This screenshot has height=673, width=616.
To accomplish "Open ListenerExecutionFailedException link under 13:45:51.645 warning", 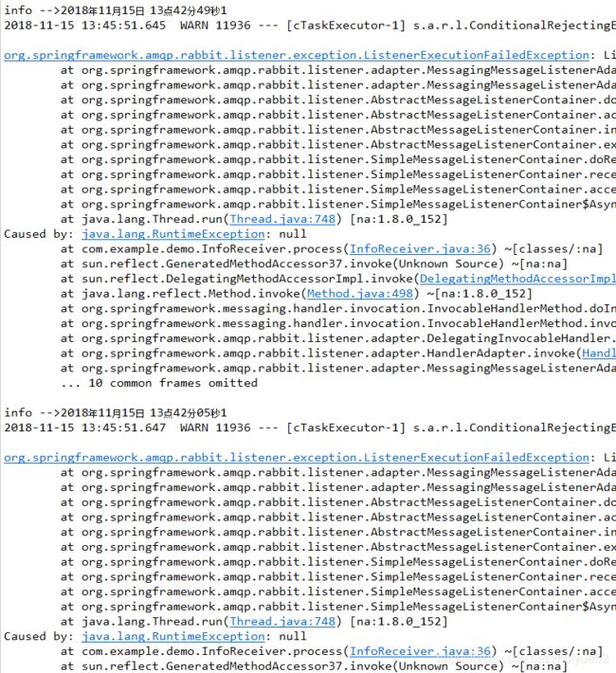I will [297, 55].
